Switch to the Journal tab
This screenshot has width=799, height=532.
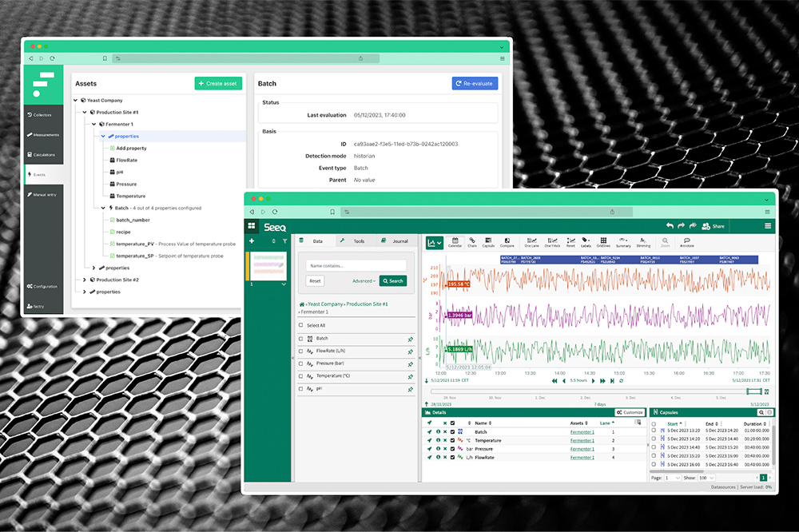(396, 241)
